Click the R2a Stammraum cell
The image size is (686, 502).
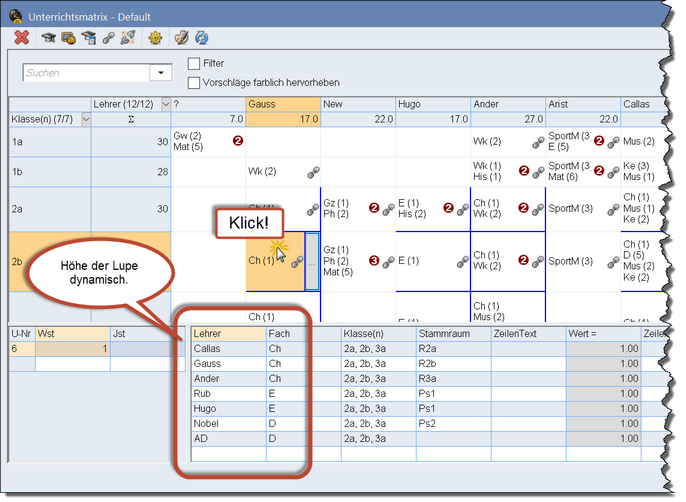tap(454, 348)
